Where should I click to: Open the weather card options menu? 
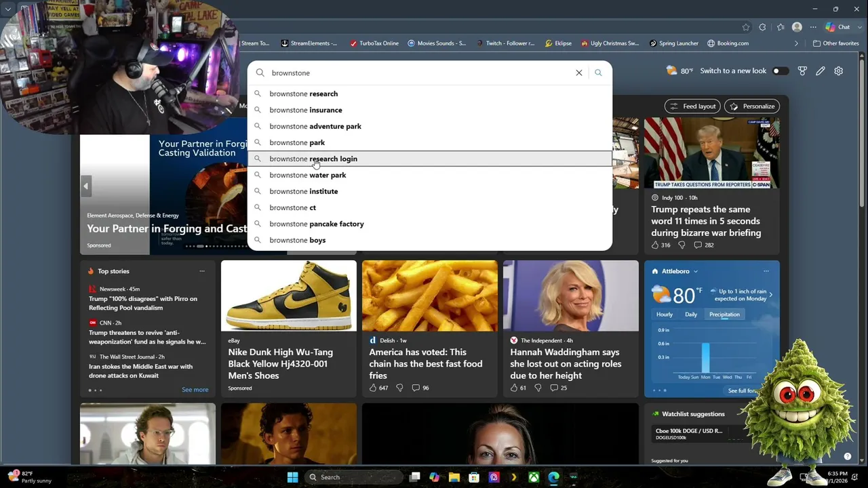766,271
